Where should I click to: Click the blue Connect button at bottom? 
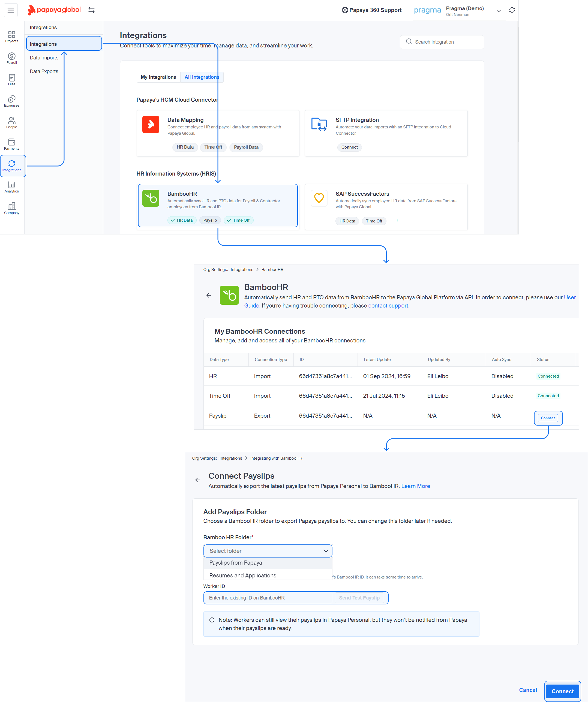pyautogui.click(x=562, y=691)
